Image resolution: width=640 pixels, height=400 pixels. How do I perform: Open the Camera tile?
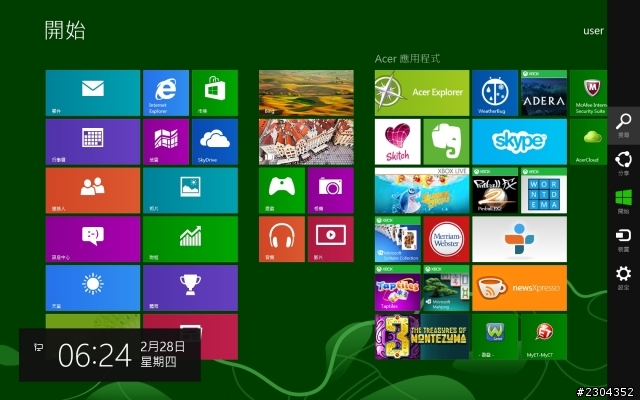point(331,190)
